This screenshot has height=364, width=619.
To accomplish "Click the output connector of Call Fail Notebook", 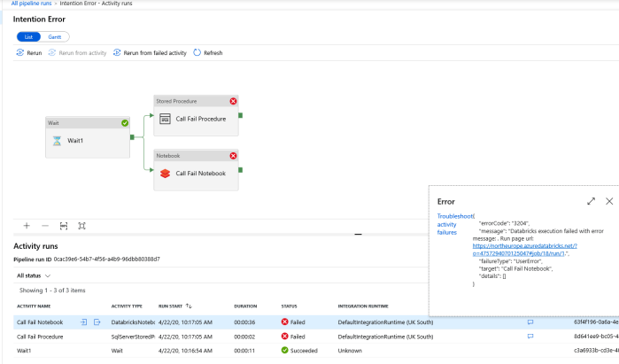I will click(x=240, y=170).
